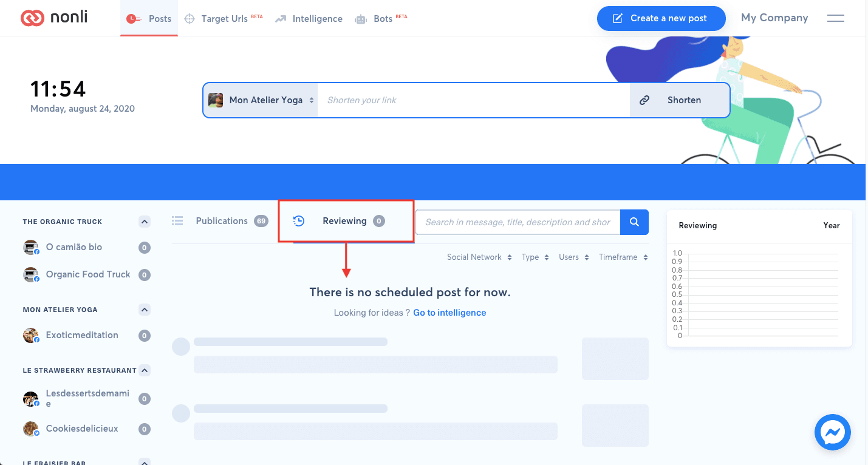Image resolution: width=868 pixels, height=465 pixels.
Task: Collapse Le Strawberry Restaurant group
Action: [145, 370]
